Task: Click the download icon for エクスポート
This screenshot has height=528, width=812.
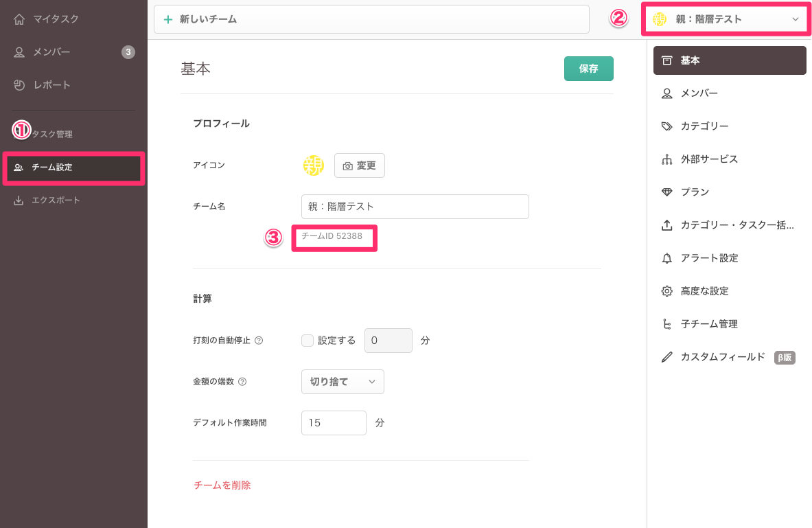Action: [x=19, y=200]
